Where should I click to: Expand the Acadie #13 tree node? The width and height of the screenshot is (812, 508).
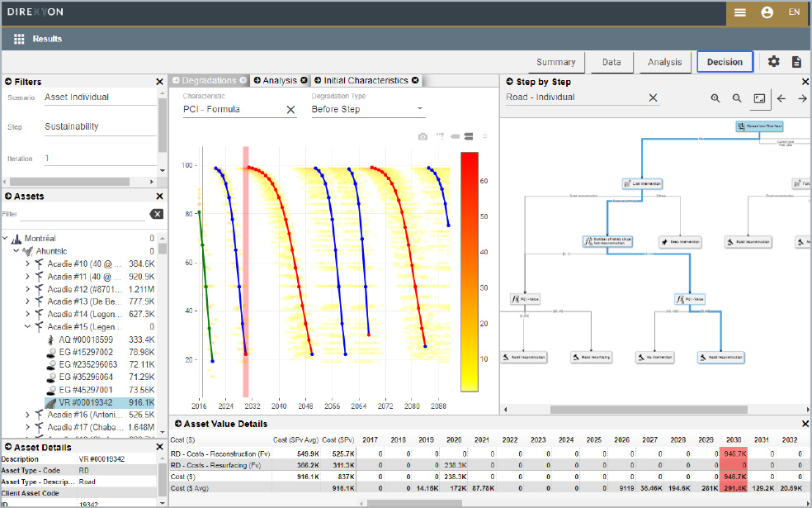pyautogui.click(x=27, y=301)
